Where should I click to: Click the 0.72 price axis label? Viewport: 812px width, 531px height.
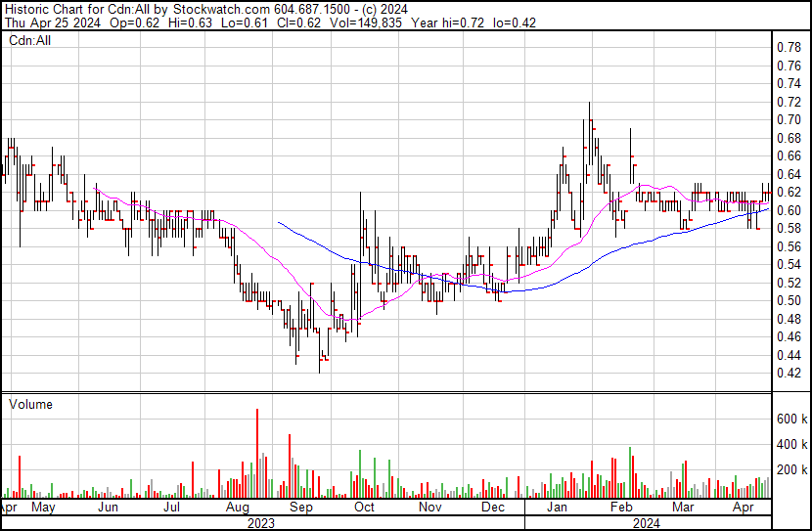click(x=789, y=102)
